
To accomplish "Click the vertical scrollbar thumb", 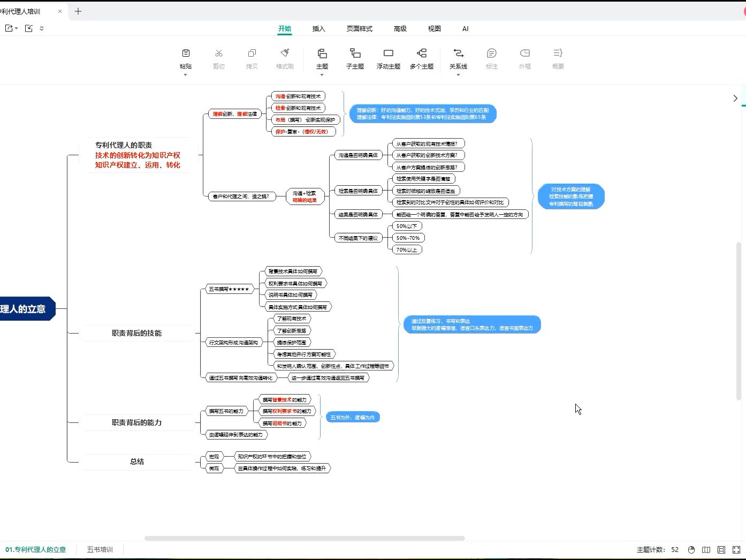I will (x=739, y=321).
